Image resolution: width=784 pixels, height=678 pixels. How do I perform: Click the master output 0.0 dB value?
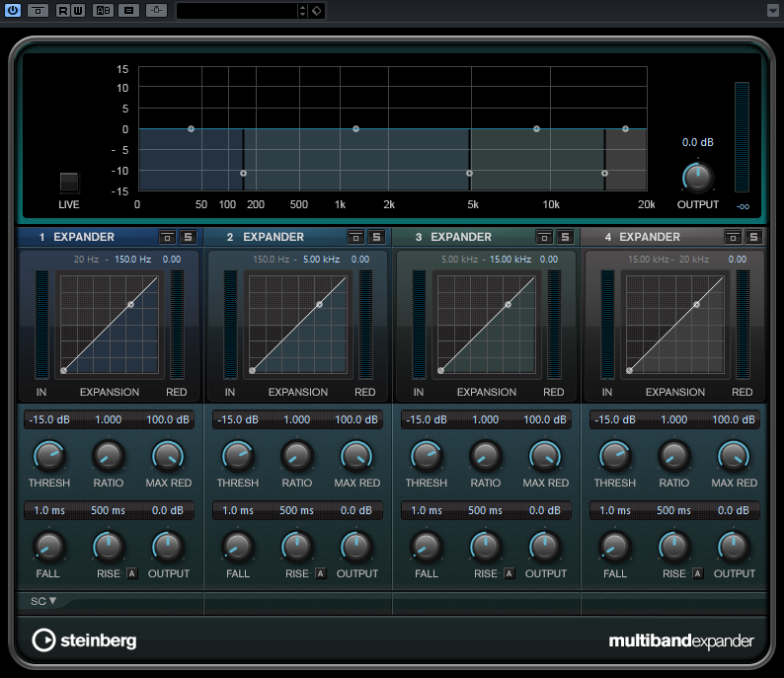pyautogui.click(x=697, y=142)
